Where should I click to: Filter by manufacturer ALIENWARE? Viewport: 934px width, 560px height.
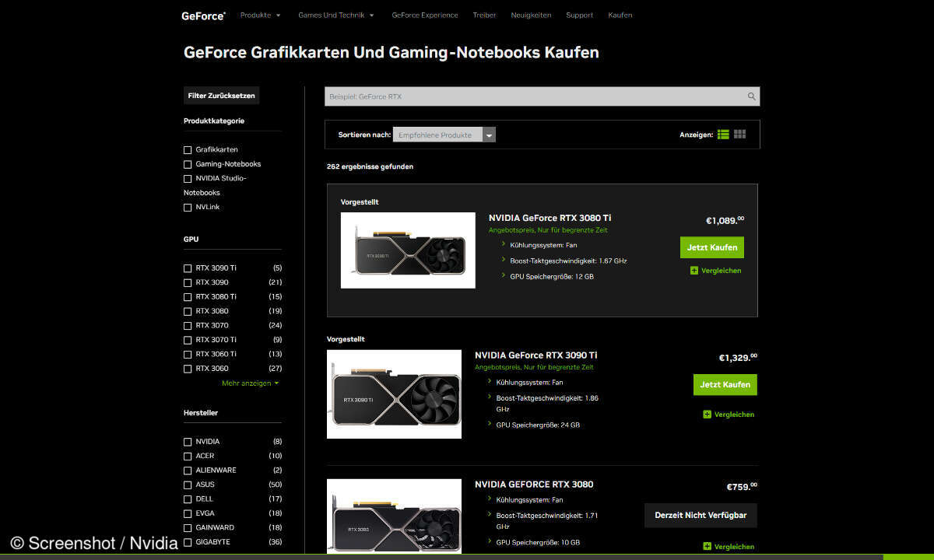point(188,470)
